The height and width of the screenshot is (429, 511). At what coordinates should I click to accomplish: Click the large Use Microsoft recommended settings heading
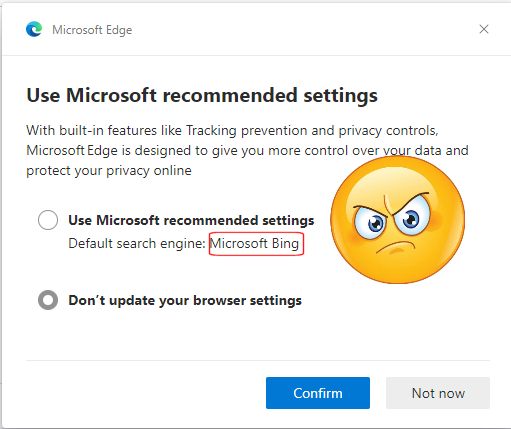[202, 96]
